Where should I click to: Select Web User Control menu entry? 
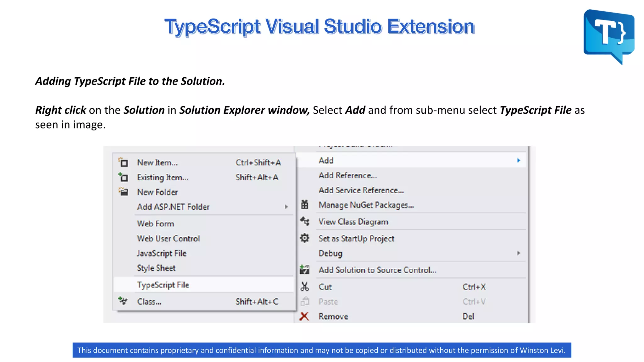tap(204, 239)
